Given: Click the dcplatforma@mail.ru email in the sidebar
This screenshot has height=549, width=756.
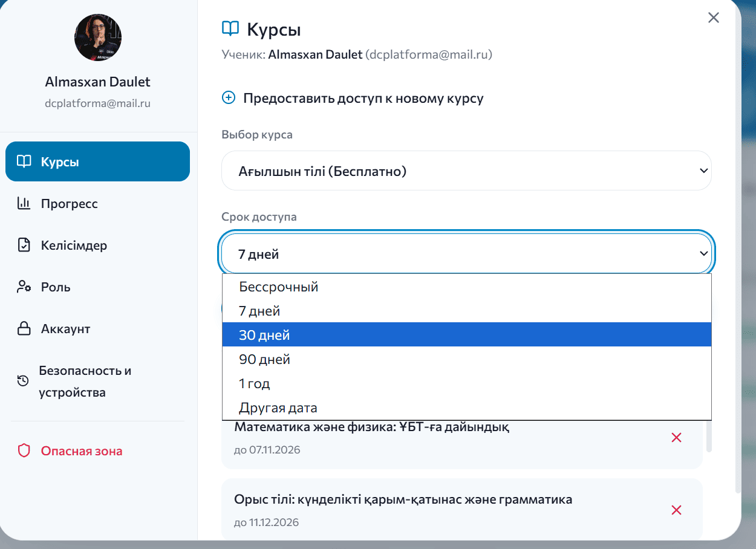Looking at the screenshot, I should pyautogui.click(x=97, y=103).
